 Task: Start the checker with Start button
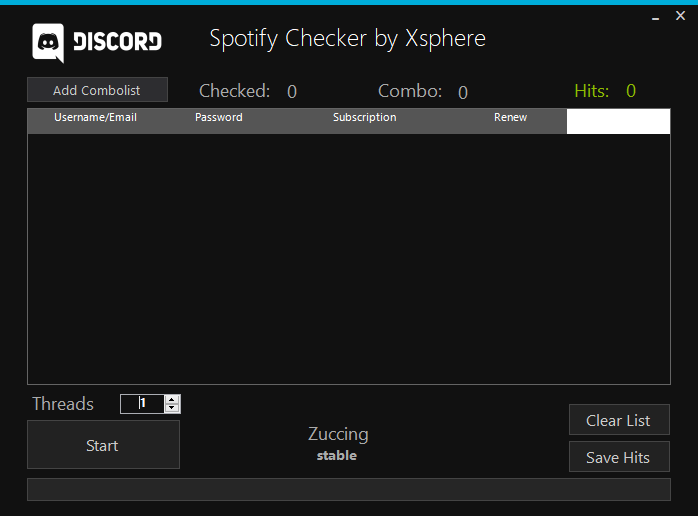(x=103, y=445)
